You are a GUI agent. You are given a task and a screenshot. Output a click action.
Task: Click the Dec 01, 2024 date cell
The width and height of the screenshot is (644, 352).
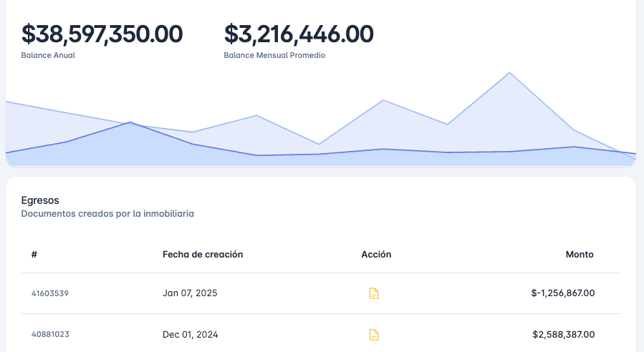point(191,334)
